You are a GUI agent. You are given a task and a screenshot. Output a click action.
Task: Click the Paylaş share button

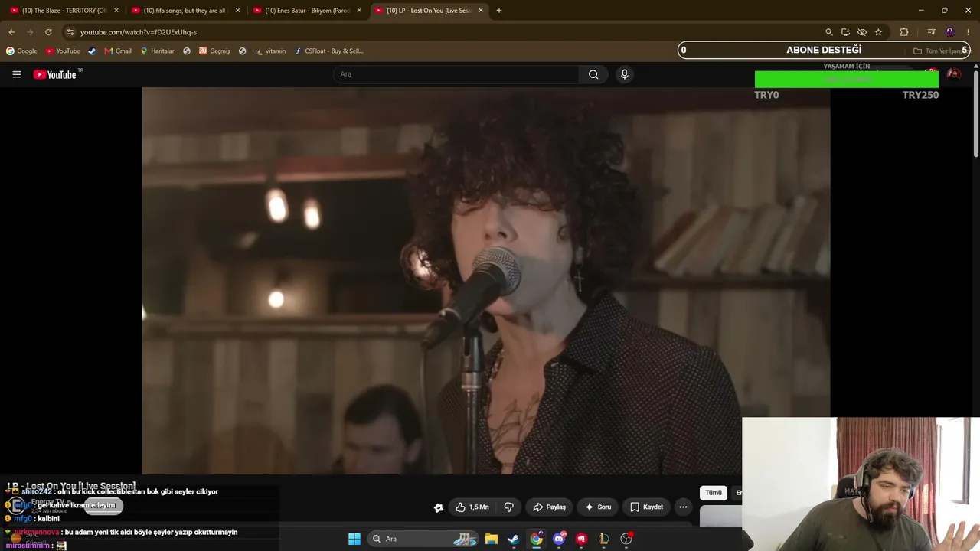click(x=549, y=507)
